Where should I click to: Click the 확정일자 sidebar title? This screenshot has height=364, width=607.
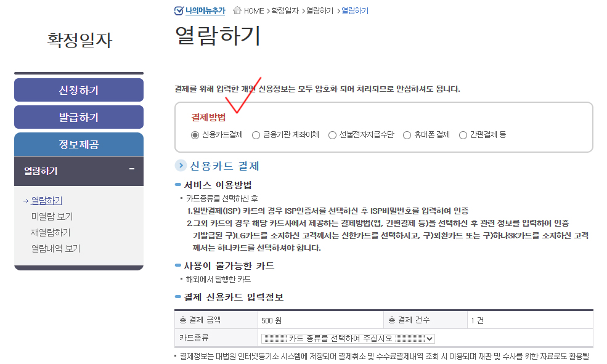point(79,40)
